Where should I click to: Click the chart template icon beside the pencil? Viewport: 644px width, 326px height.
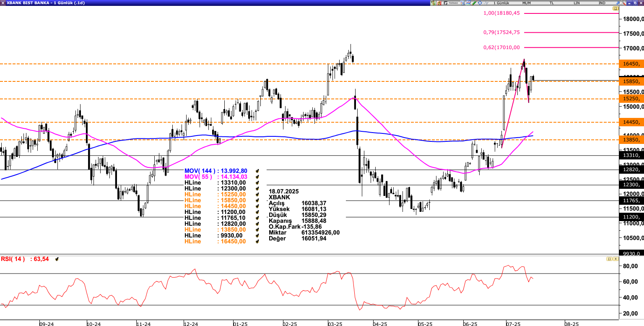[468, 3]
